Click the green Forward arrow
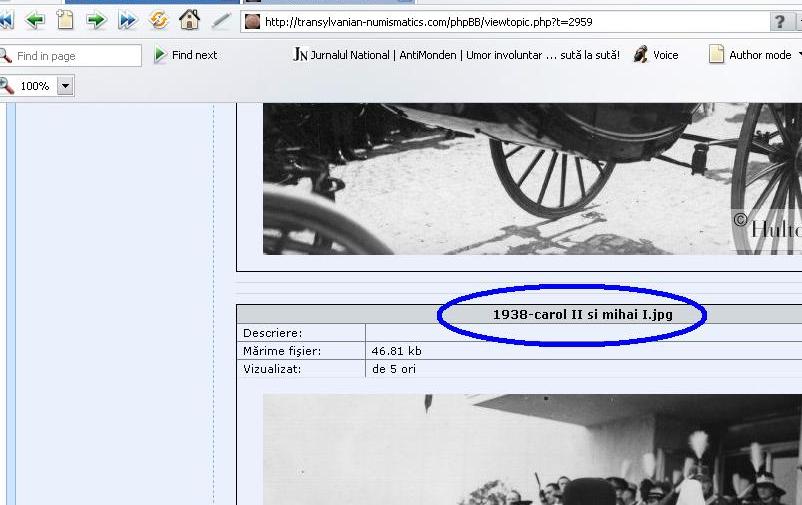 coord(96,20)
